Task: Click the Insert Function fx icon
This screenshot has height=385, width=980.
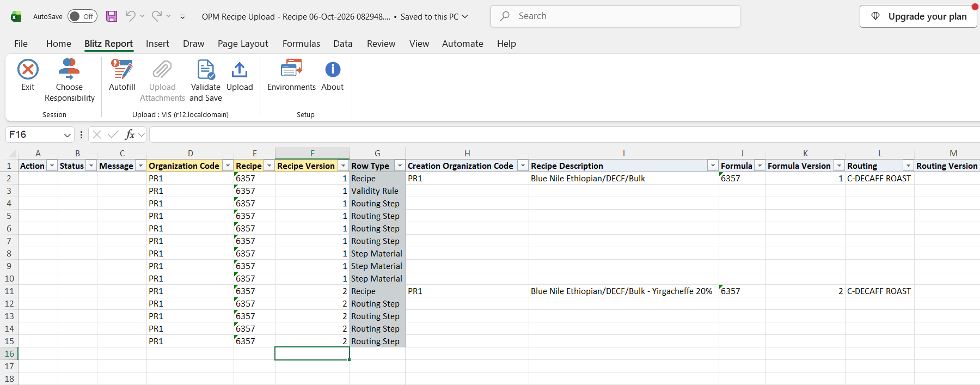Action: (130, 135)
